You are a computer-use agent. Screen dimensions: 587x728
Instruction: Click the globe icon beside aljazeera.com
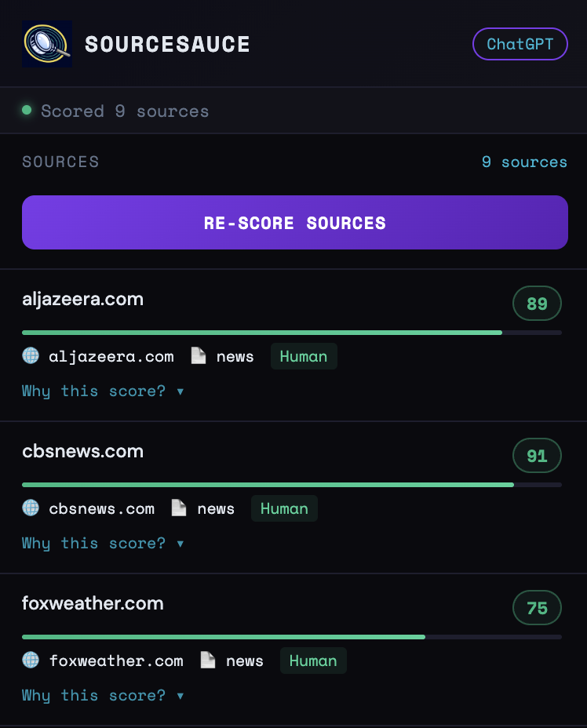(31, 356)
